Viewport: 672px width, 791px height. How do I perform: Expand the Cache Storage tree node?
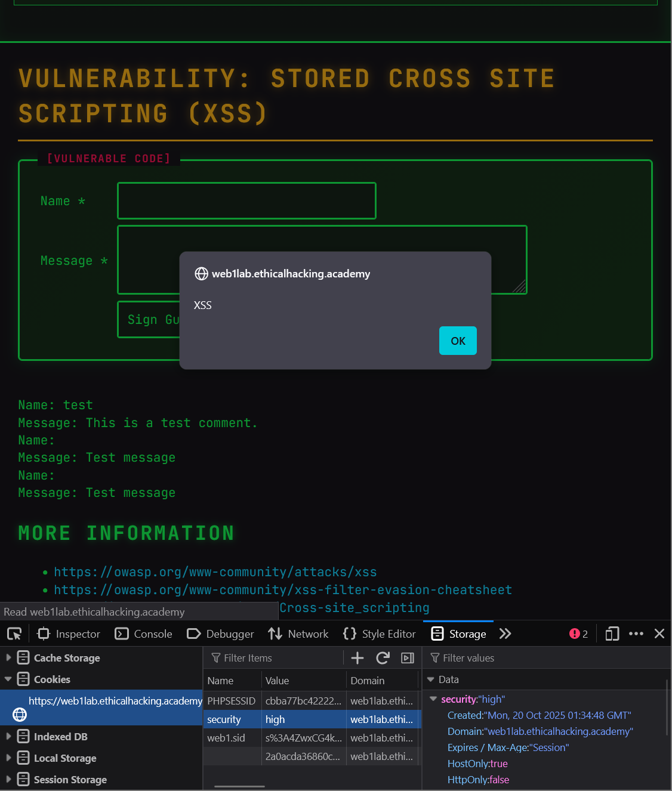(8, 657)
